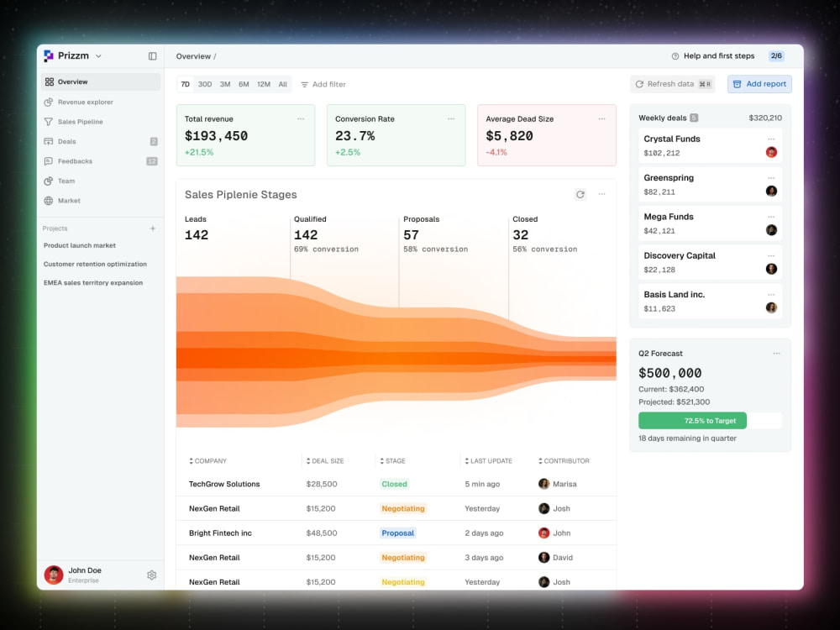Open Team in the sidebar
840x630 pixels.
tap(101, 181)
